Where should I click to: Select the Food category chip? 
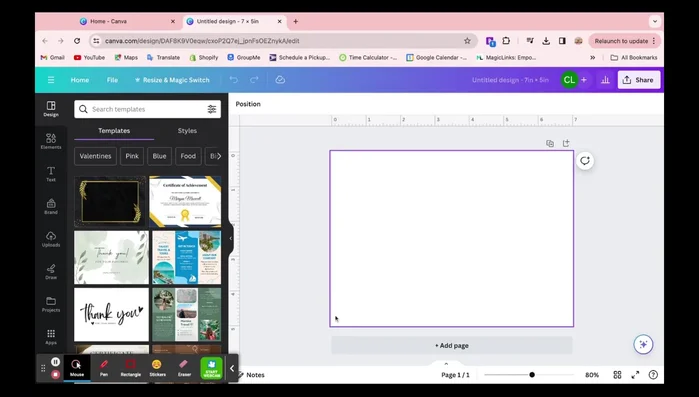188,156
